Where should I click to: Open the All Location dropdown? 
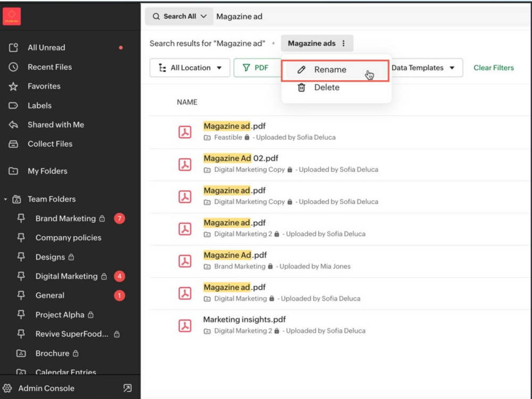tap(190, 68)
